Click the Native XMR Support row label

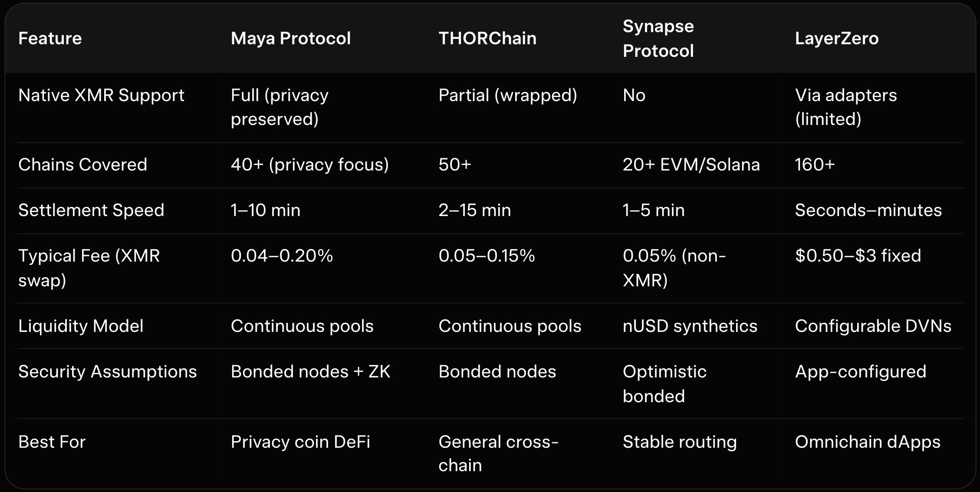pos(101,95)
